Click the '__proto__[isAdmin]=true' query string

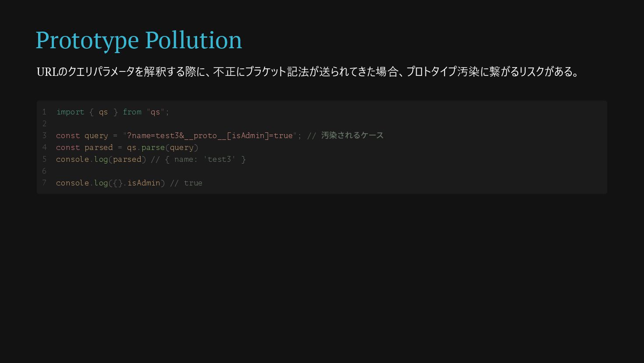point(239,135)
